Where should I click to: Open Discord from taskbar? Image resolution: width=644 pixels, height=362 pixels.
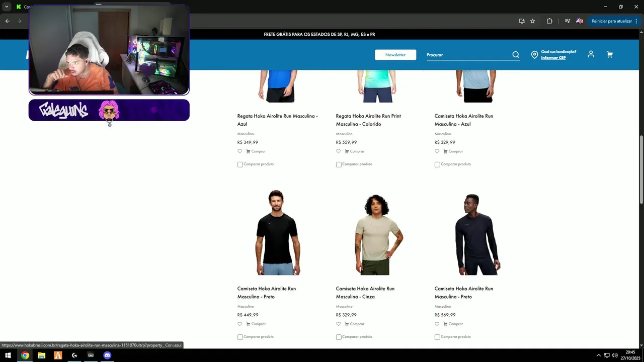pos(107,355)
